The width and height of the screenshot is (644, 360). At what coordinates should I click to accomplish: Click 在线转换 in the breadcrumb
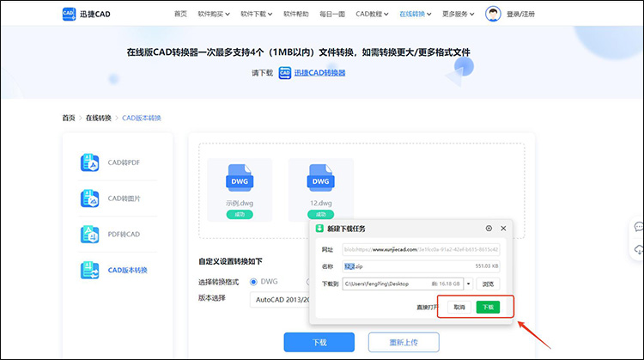99,118
